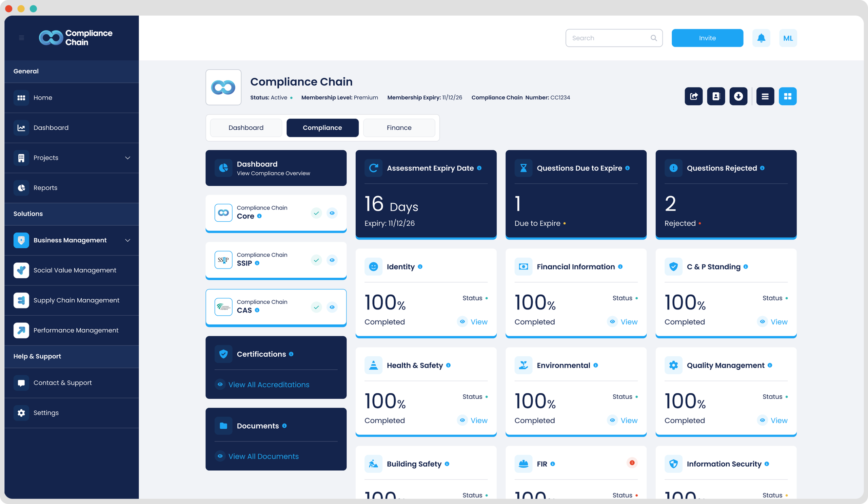Open the ML user avatar

pyautogui.click(x=788, y=38)
